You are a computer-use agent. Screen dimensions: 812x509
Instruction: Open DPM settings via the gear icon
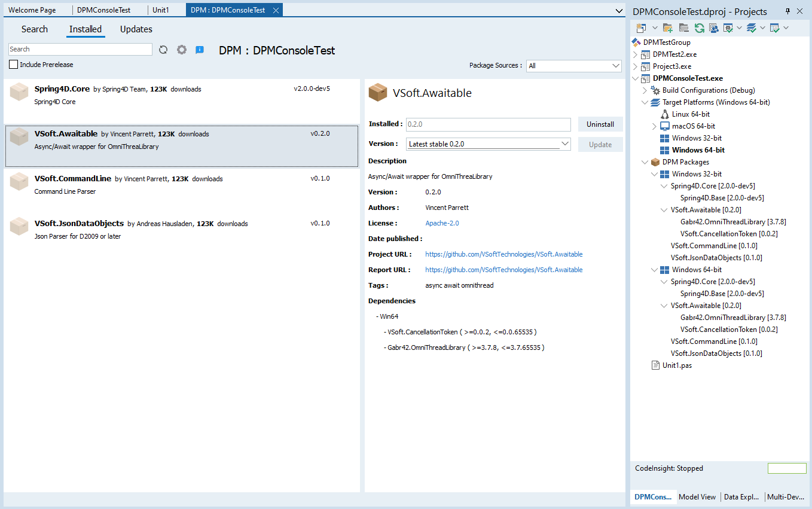182,50
